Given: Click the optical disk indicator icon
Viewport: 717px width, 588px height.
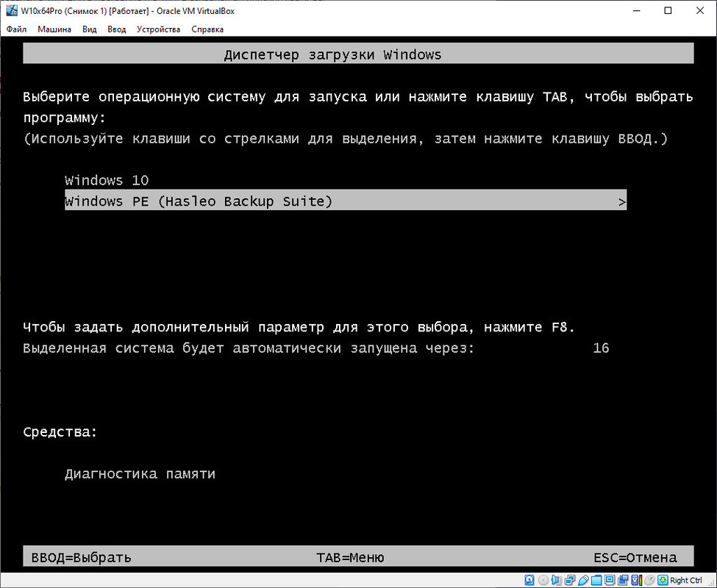Looking at the screenshot, I should click(x=543, y=580).
